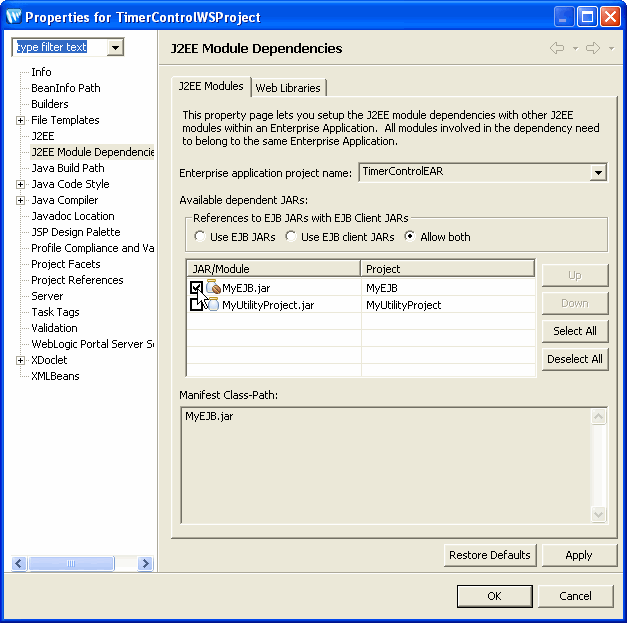Uncheck the MyEJB.jar checkbox
The image size is (627, 623).
point(196,288)
